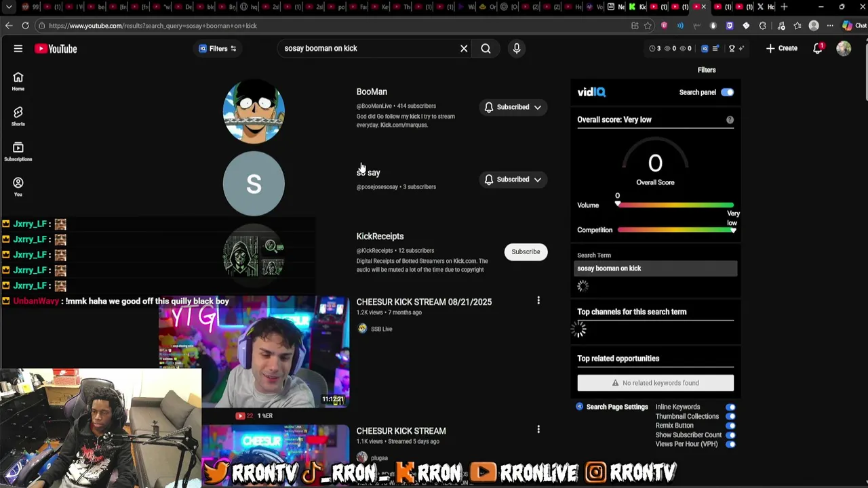Open the browser profile icon
The height and width of the screenshot is (488, 868).
coord(814,26)
